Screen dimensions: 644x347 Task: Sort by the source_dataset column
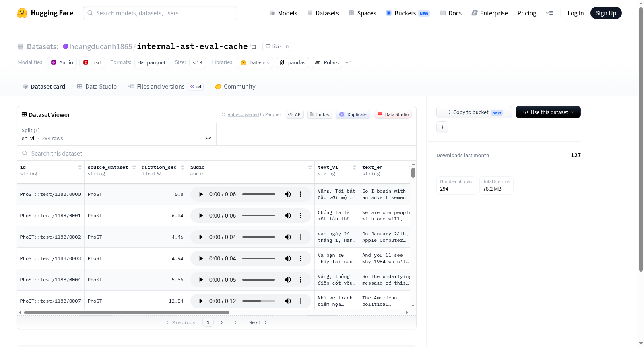(134, 167)
